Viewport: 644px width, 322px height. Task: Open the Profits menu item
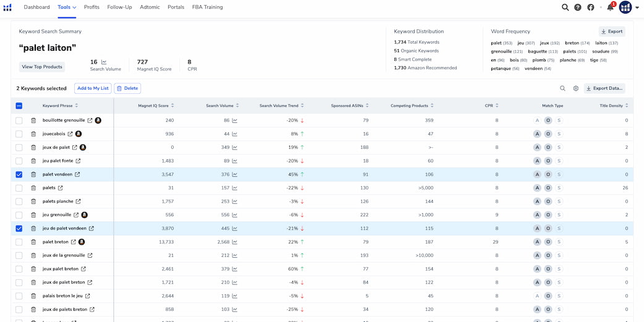coord(91,7)
